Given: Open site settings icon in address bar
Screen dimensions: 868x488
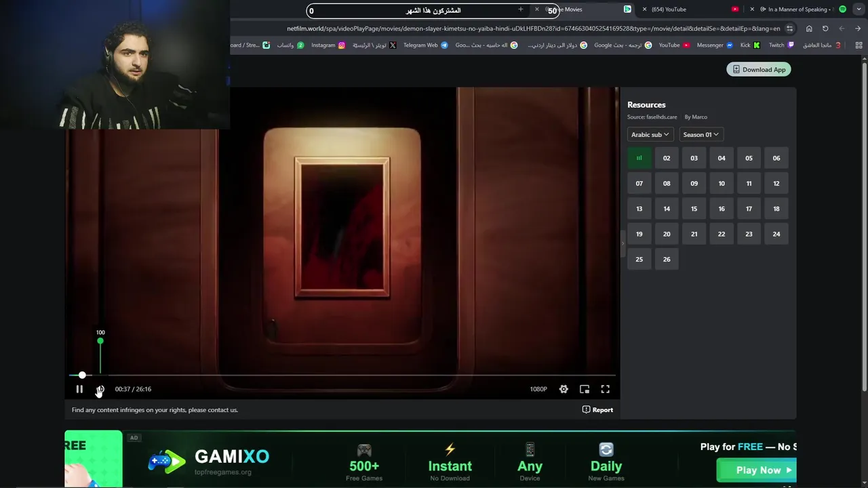Looking at the screenshot, I should point(789,28).
